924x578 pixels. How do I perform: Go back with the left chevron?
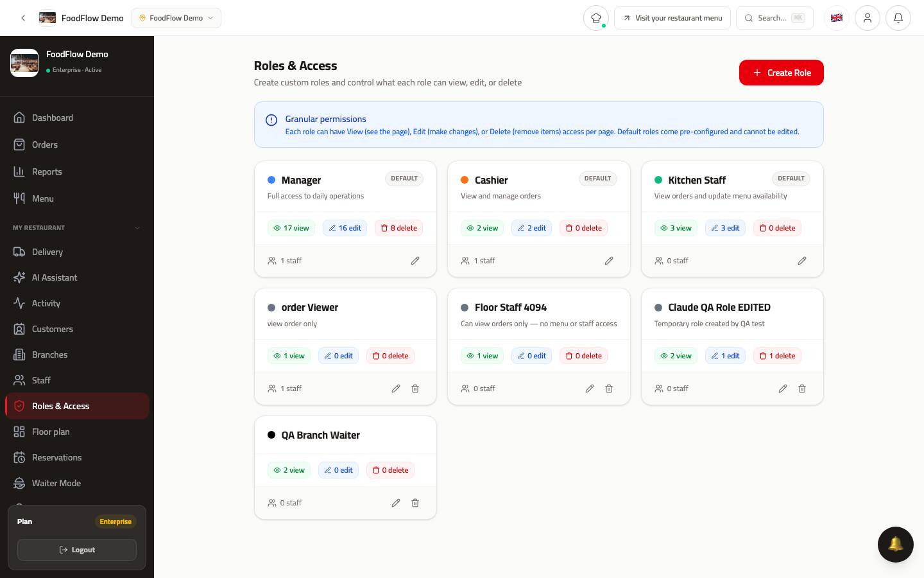pos(23,18)
